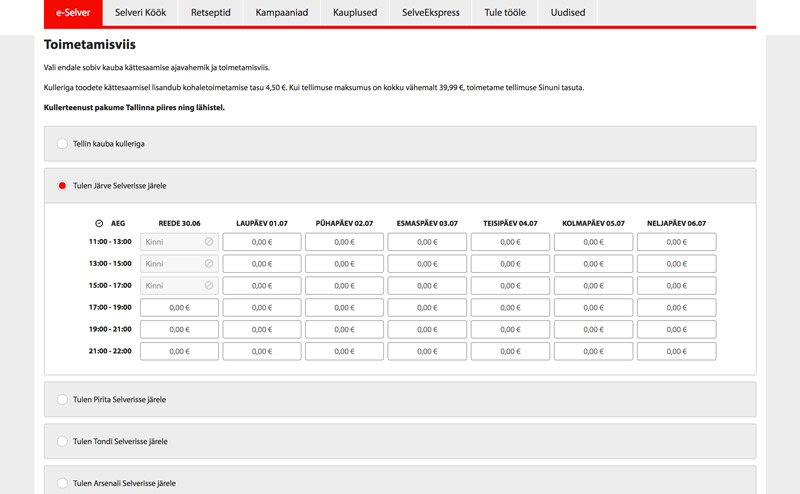800x494 pixels.
Task: Choose Kolmapäev 05.07 slot 19:00 - 21:00
Action: coord(593,330)
